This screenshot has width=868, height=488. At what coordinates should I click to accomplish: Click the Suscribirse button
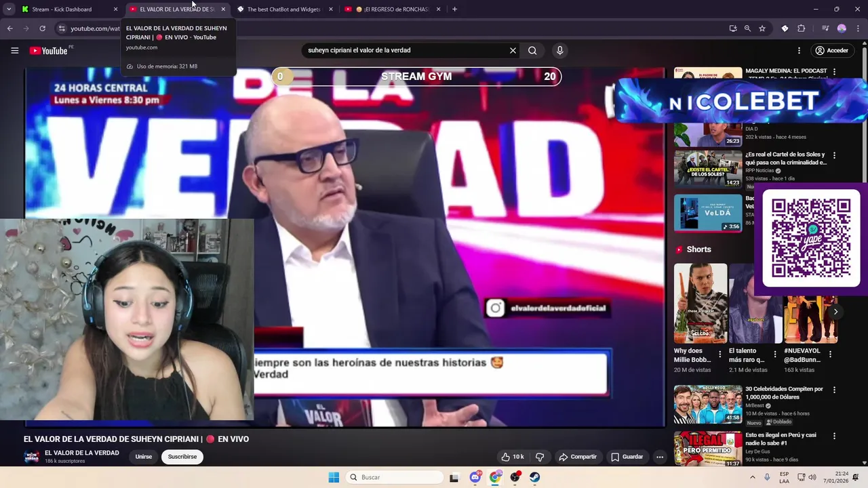182,457
